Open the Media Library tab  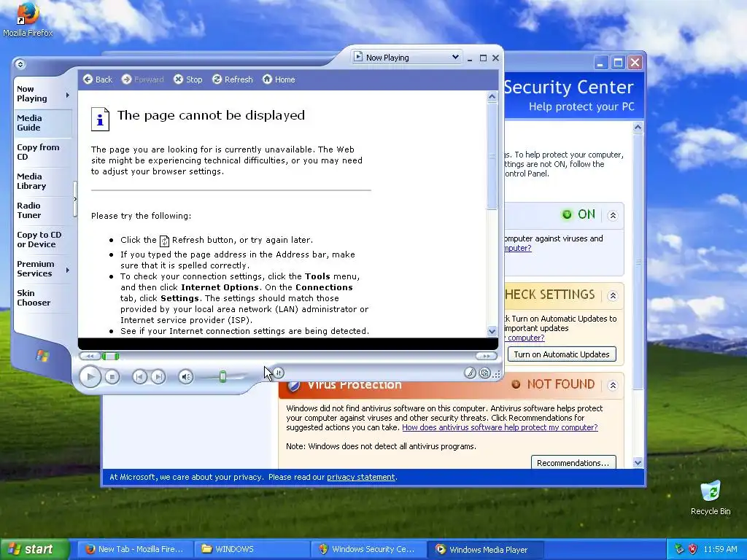[43, 181]
